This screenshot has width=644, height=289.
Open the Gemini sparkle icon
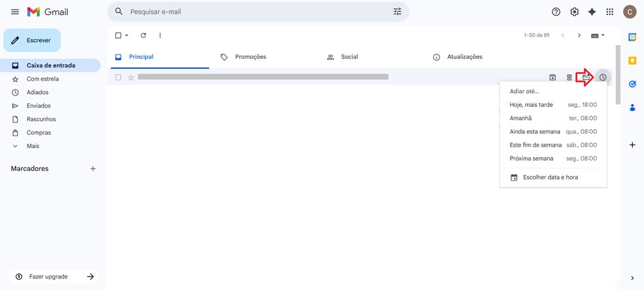[592, 12]
